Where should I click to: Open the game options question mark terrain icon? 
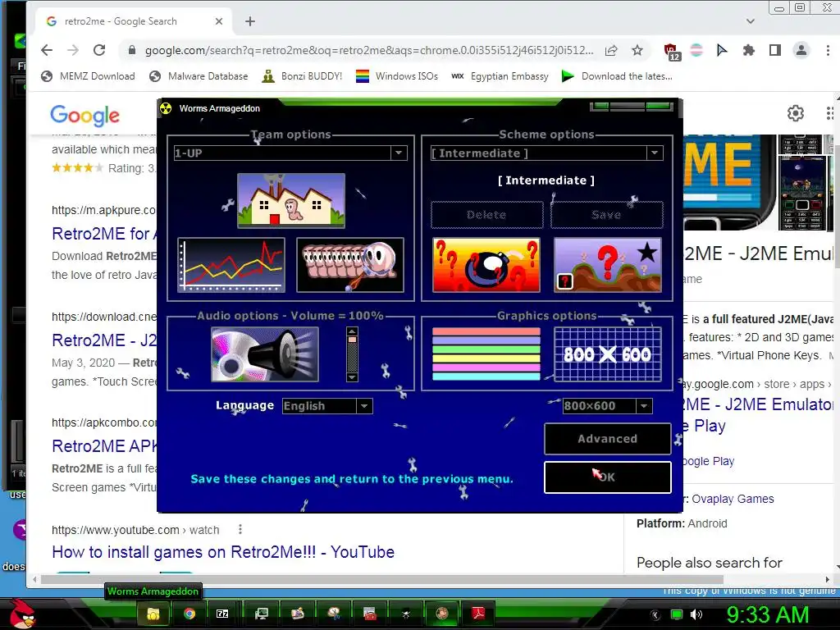pos(608,265)
